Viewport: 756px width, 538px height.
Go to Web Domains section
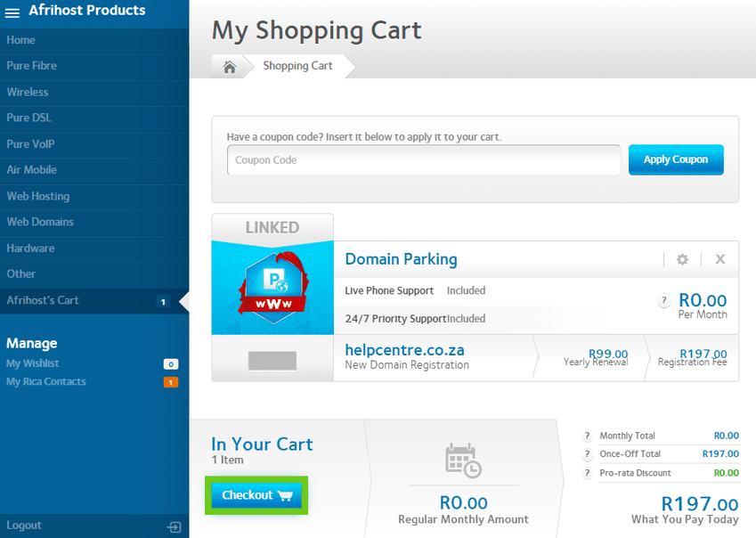click(40, 222)
